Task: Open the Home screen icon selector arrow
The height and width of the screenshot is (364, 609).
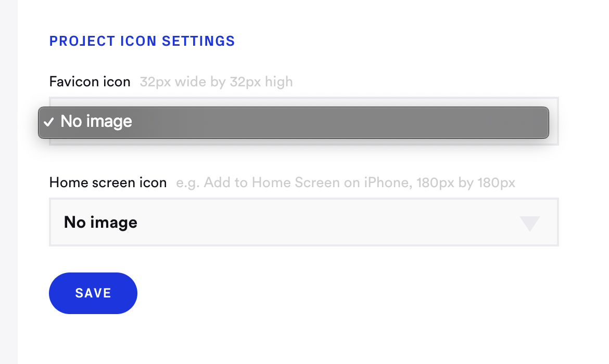Action: [x=530, y=224]
